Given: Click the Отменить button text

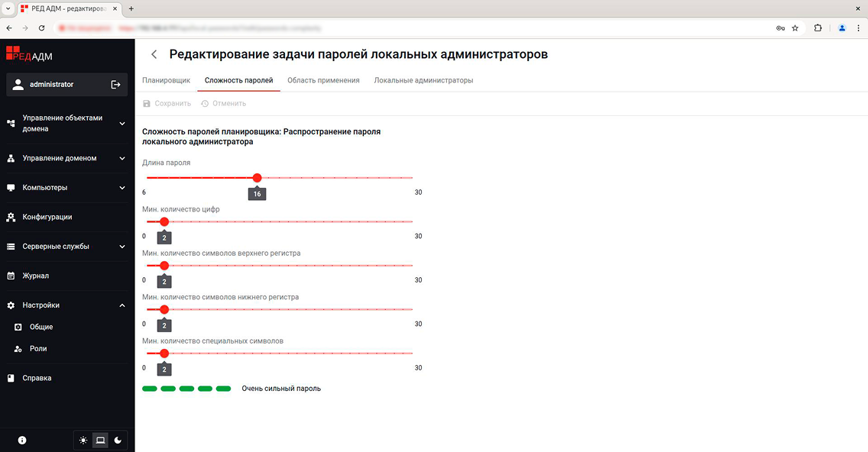Looking at the screenshot, I should coord(229,104).
